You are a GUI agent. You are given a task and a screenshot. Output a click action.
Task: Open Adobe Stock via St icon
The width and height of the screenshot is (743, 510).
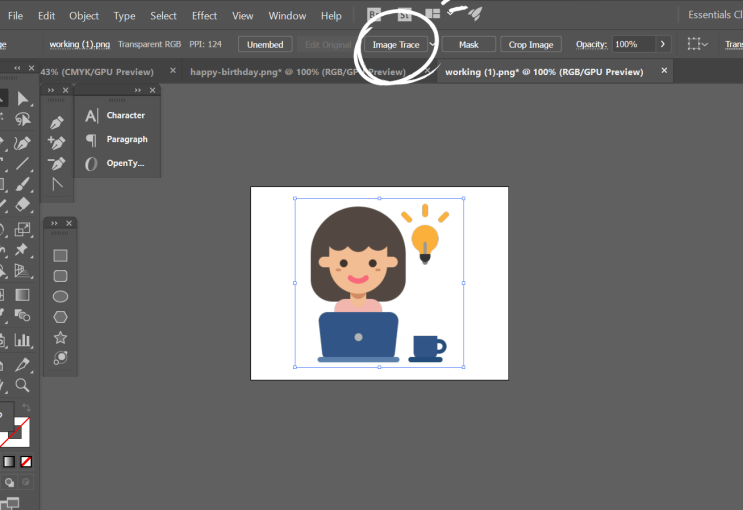[x=404, y=15]
